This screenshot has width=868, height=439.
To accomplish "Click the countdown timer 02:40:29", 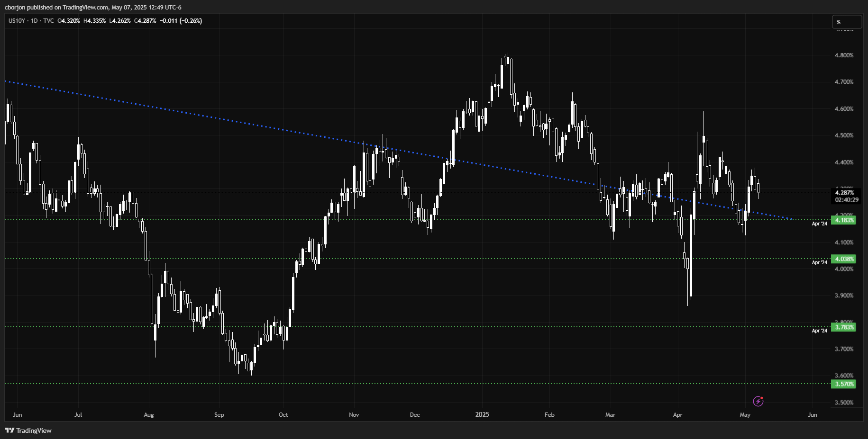I will pyautogui.click(x=847, y=200).
